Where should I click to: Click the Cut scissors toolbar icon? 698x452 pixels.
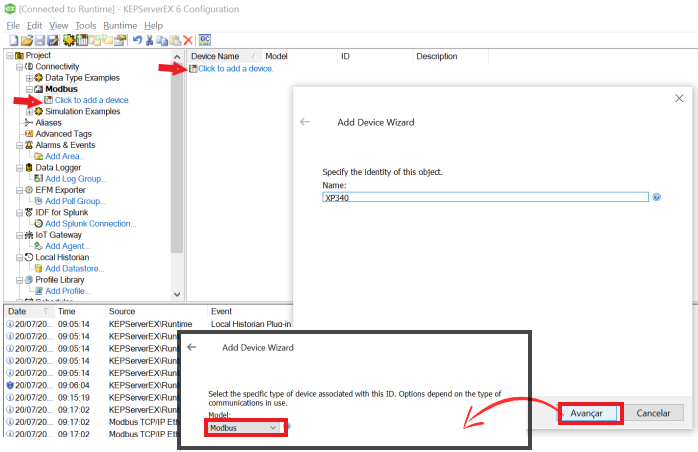[150, 40]
